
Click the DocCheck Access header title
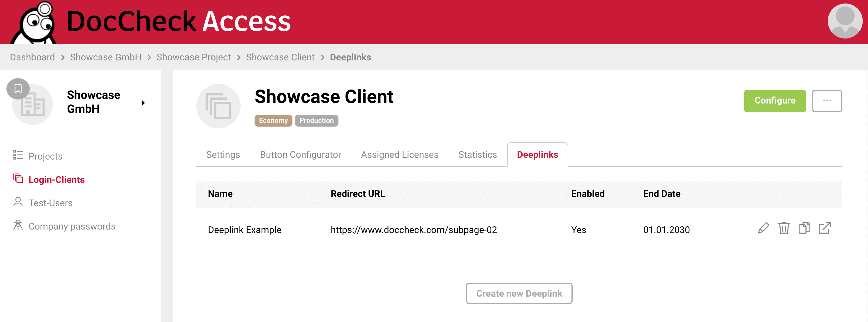pos(179,21)
